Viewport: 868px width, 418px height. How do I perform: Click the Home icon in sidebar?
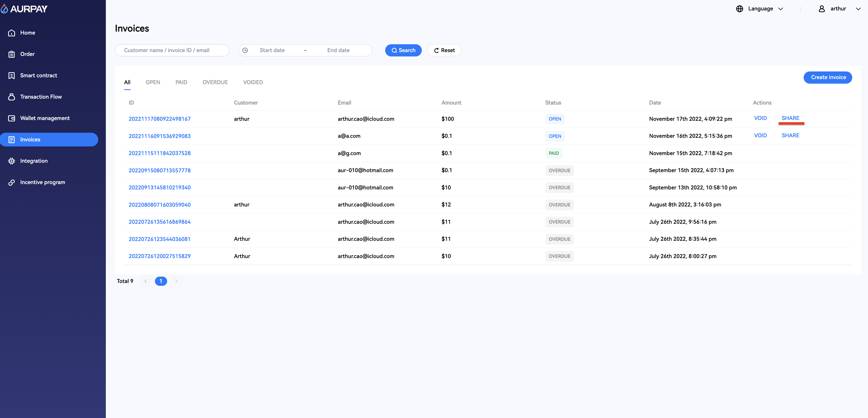coord(11,33)
